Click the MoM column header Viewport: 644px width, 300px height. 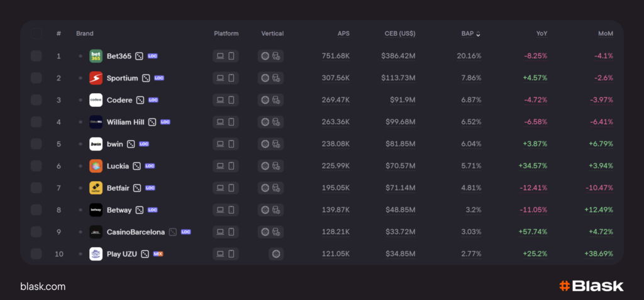[605, 33]
